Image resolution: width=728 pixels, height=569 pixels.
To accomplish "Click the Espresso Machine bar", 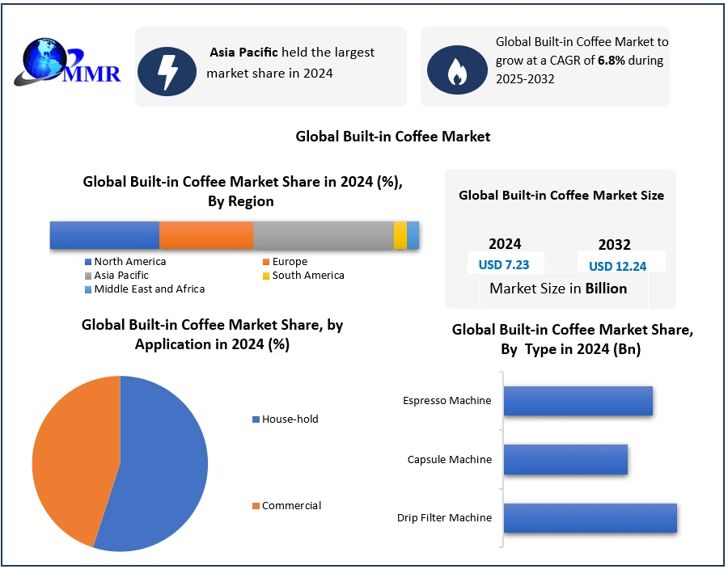I will click(x=578, y=401).
